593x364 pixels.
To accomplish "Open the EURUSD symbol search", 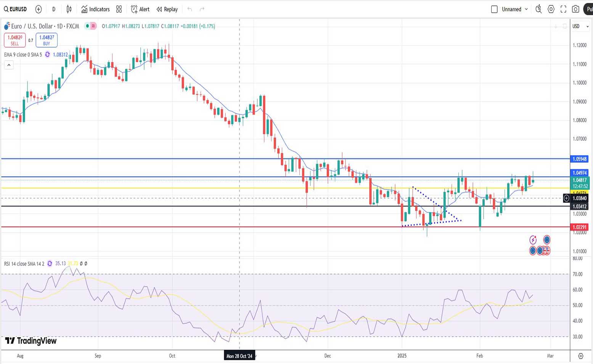I will pos(15,9).
